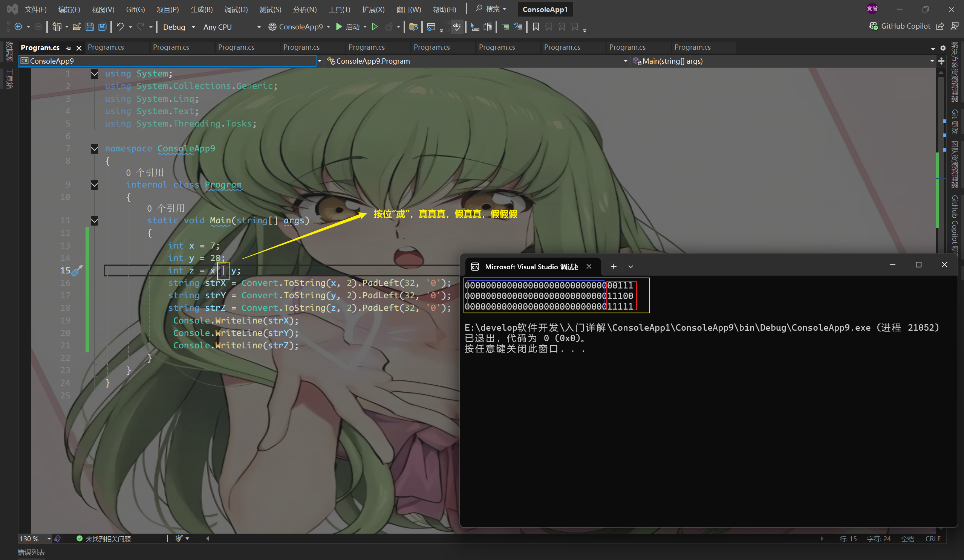Viewport: 964px width, 560px height.
Task: Click the 未找到相关问题 status indicator
Action: pyautogui.click(x=104, y=539)
